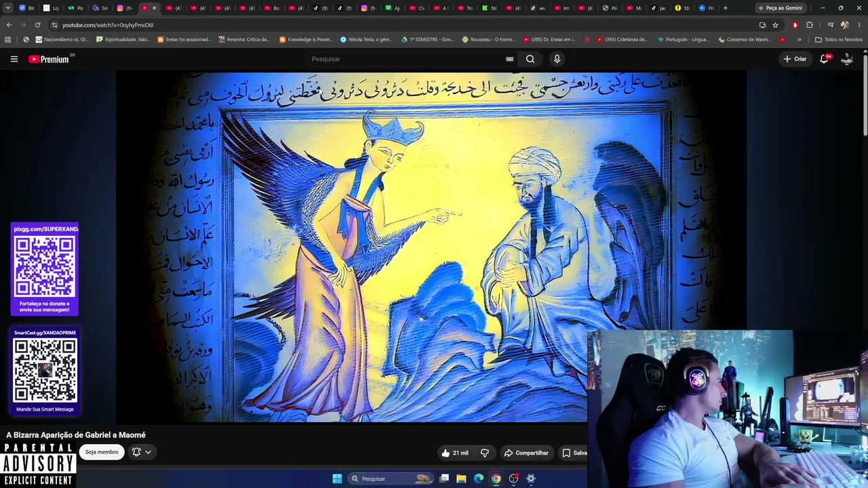Open File Explorer from the taskbar

pos(461,479)
